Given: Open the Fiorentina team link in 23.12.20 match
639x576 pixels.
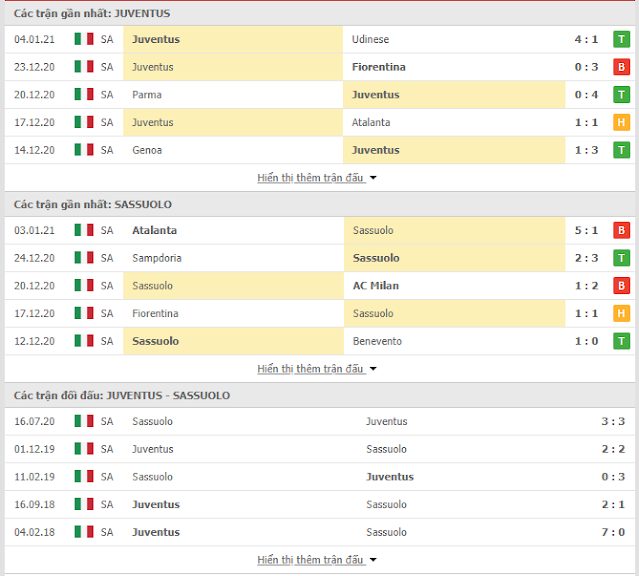Looking at the screenshot, I should pyautogui.click(x=379, y=67).
